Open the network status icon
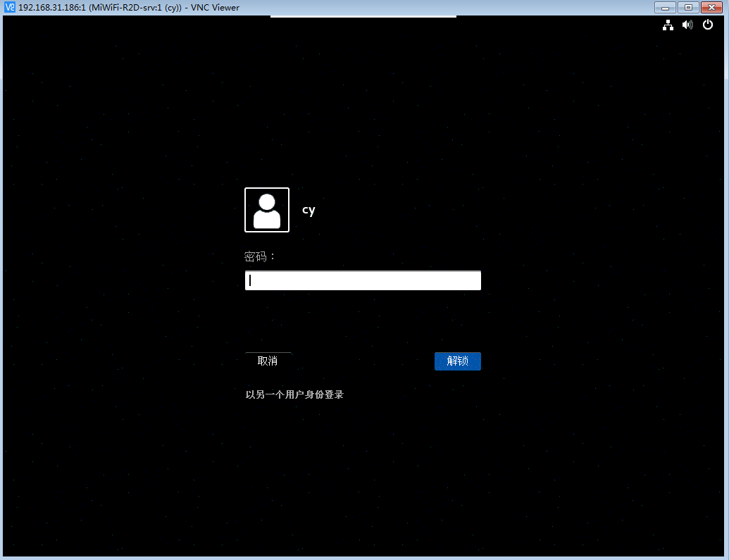 click(x=668, y=25)
